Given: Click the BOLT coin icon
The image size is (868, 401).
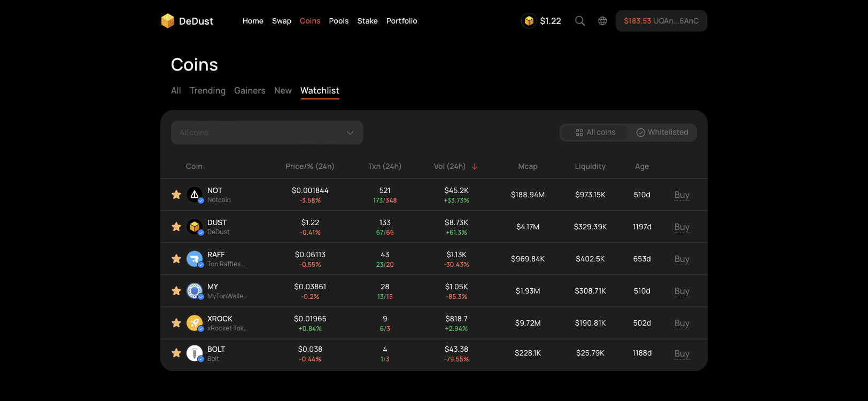Looking at the screenshot, I should [x=195, y=353].
